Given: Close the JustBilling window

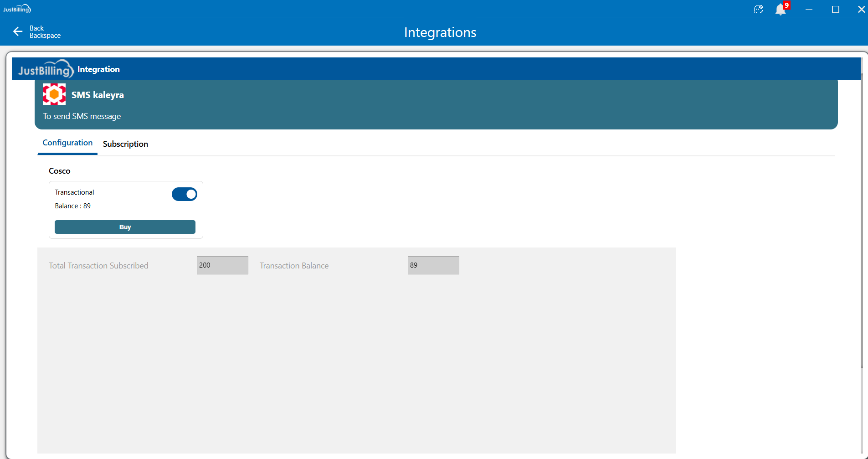Looking at the screenshot, I should pyautogui.click(x=861, y=9).
